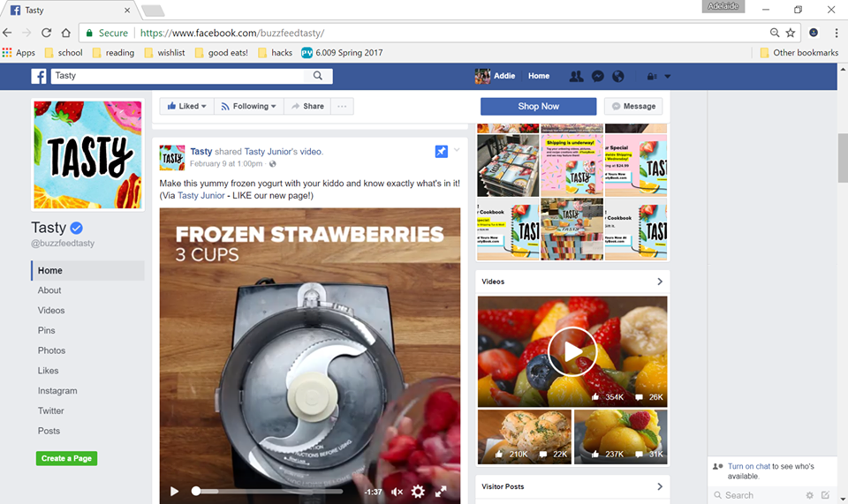Image resolution: width=848 pixels, height=504 pixels.
Task: Bookmark this page with star icon
Action: pyautogui.click(x=791, y=33)
